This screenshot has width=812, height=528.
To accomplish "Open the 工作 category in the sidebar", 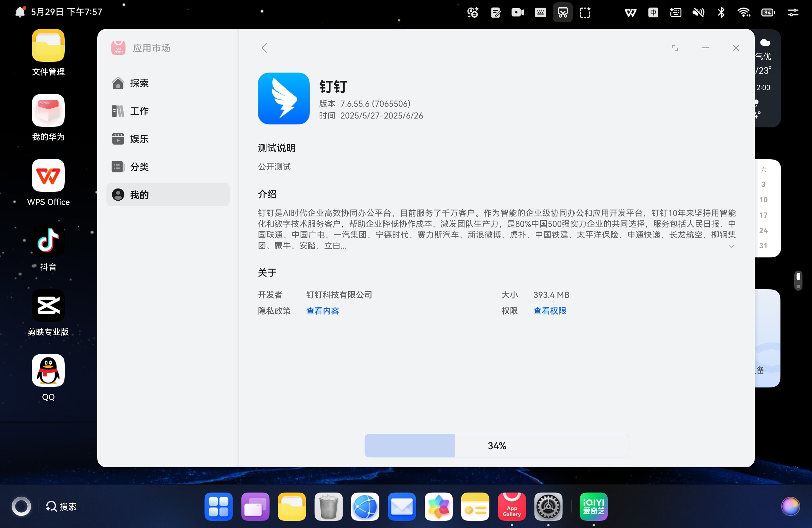I will click(168, 111).
